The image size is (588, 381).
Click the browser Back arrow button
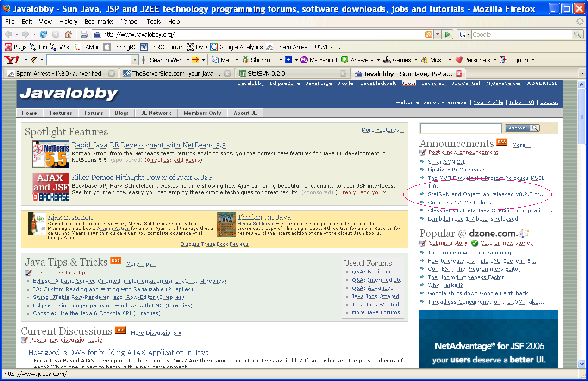(8, 34)
